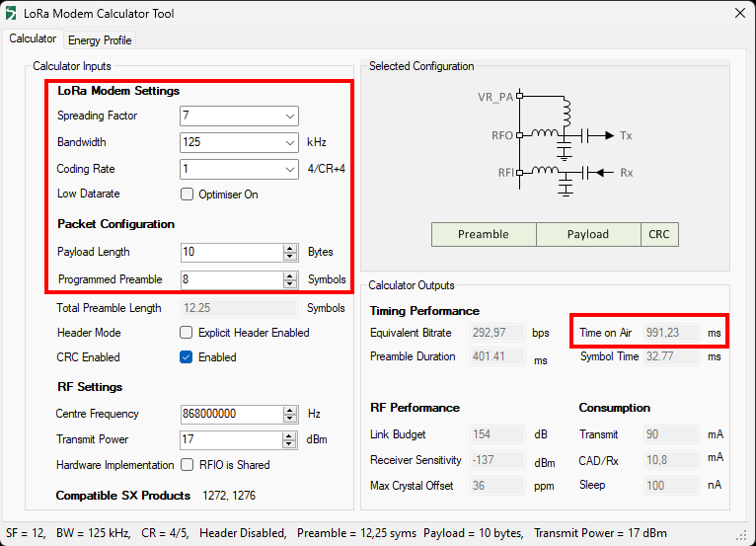Open the Coding Rate dropdown
Screen dimensions: 756x546
coord(289,170)
